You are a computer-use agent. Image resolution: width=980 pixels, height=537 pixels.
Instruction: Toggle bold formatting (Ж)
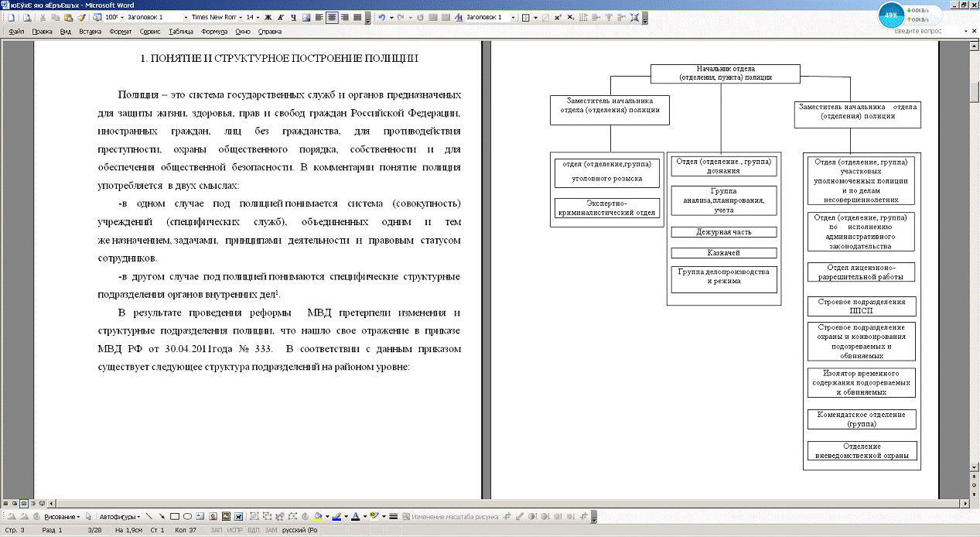tap(268, 17)
